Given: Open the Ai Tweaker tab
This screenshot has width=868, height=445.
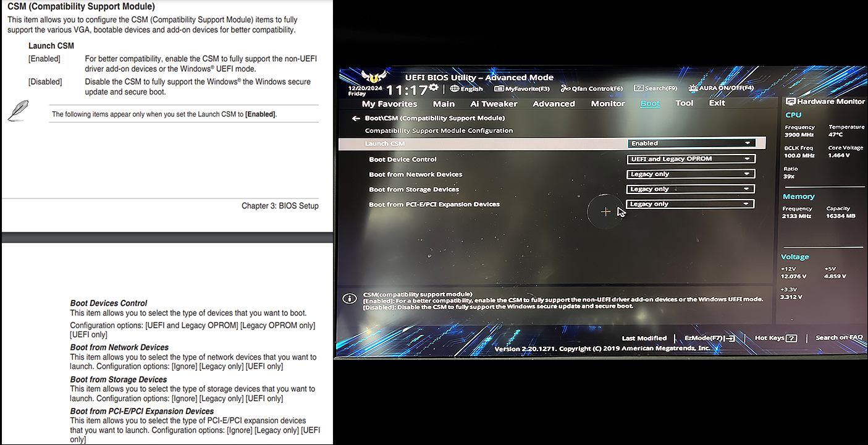Looking at the screenshot, I should 494,104.
